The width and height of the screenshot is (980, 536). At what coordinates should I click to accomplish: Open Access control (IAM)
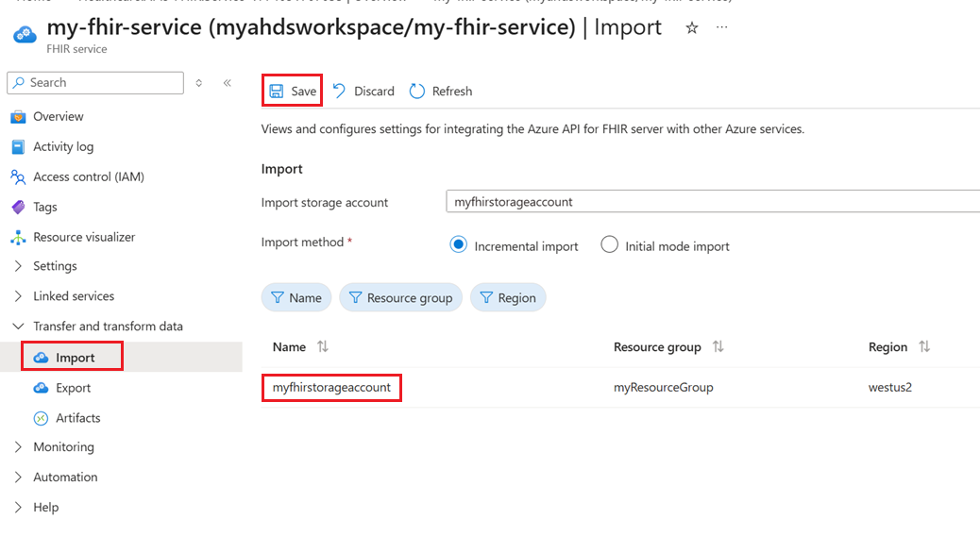tap(89, 176)
